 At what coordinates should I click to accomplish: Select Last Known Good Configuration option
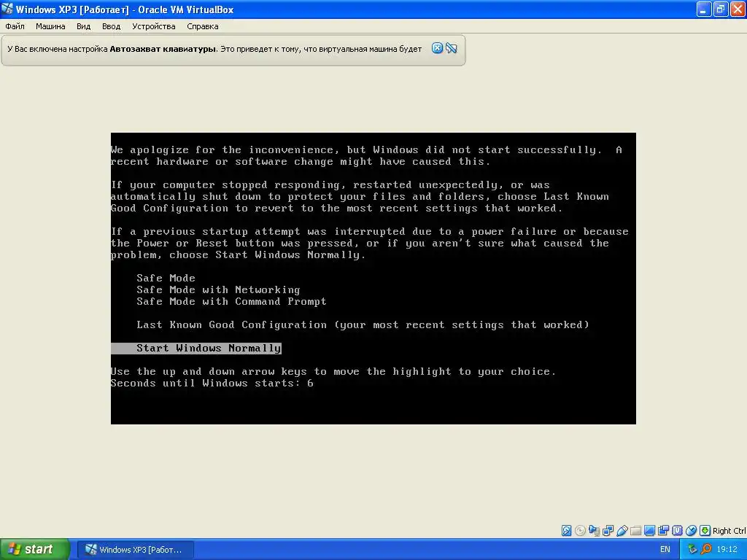[x=363, y=324]
